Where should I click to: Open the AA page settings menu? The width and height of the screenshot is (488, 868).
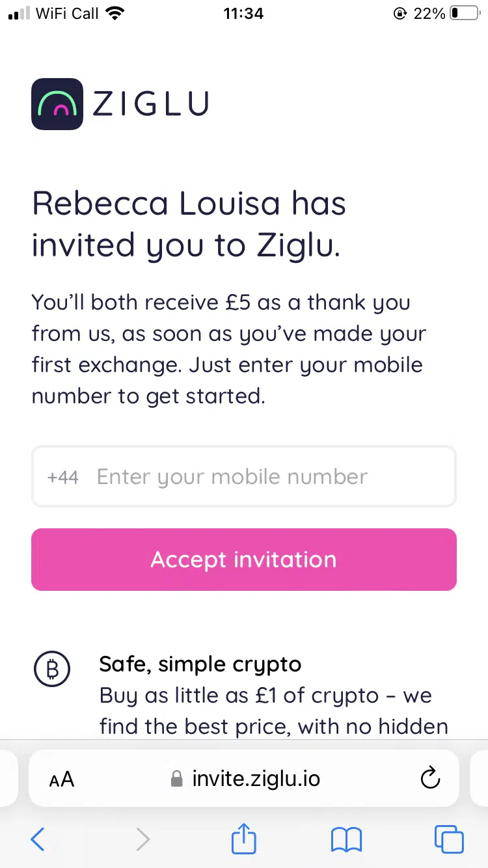click(x=62, y=779)
